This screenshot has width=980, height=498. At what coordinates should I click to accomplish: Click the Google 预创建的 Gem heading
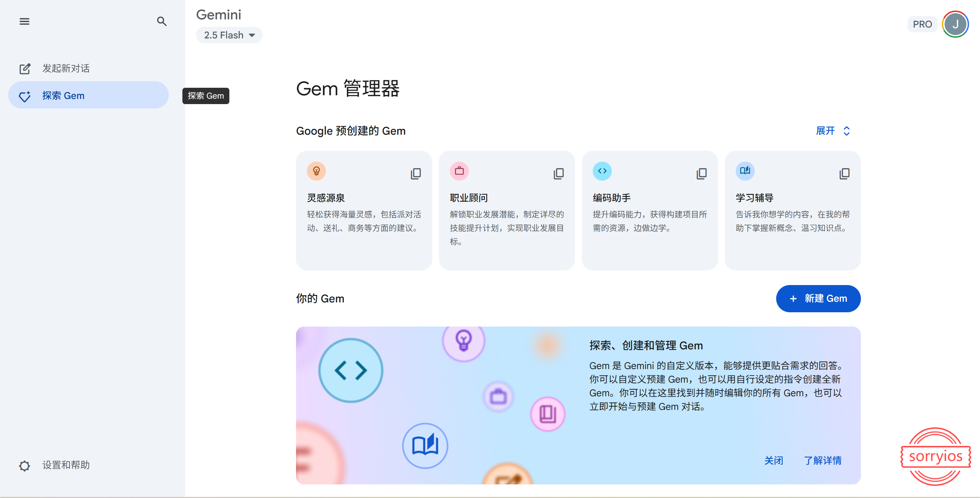[351, 131]
